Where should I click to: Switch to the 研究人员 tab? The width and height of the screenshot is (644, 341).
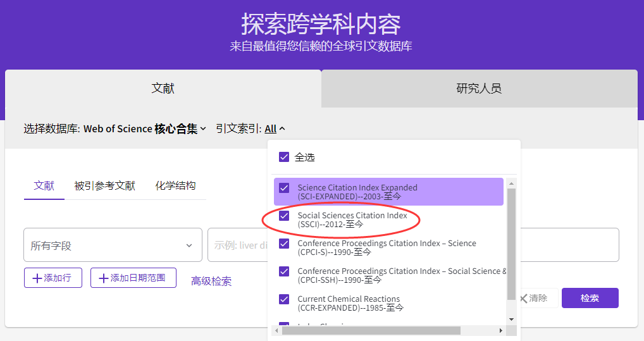(x=479, y=89)
